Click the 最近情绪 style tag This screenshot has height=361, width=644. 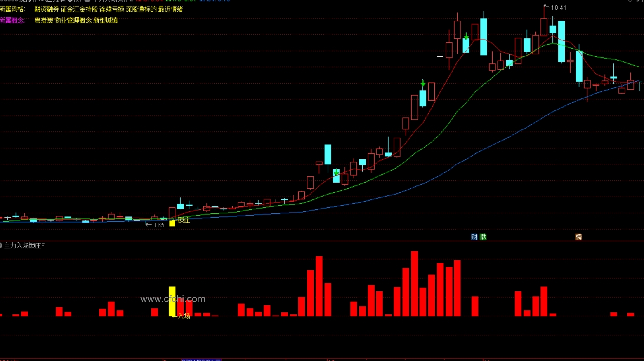(170, 9)
